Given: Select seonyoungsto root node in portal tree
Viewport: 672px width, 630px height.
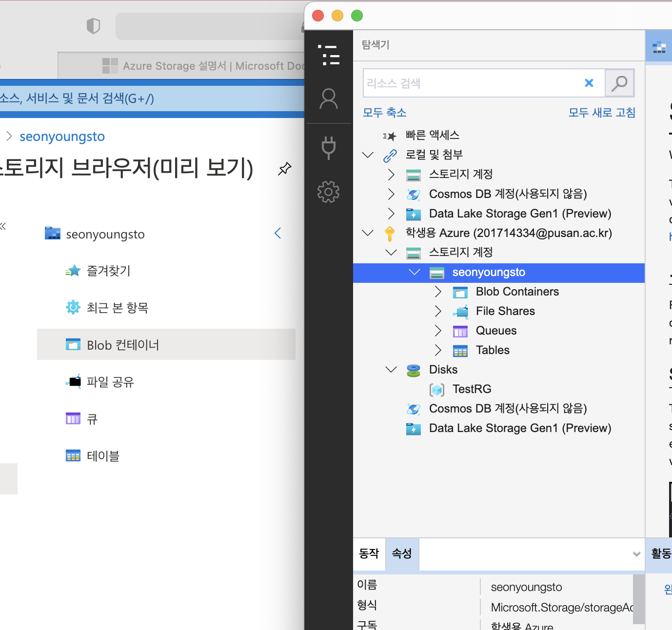Looking at the screenshot, I should tap(105, 235).
